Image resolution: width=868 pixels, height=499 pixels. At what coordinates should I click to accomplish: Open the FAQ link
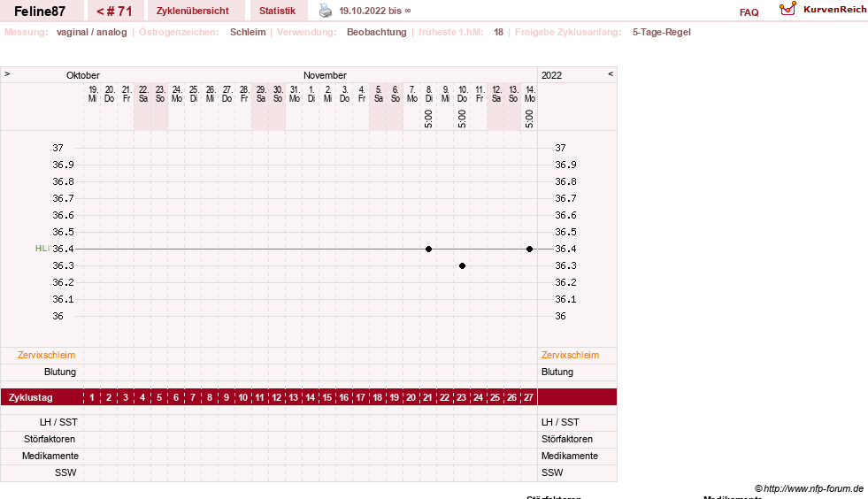click(x=749, y=12)
